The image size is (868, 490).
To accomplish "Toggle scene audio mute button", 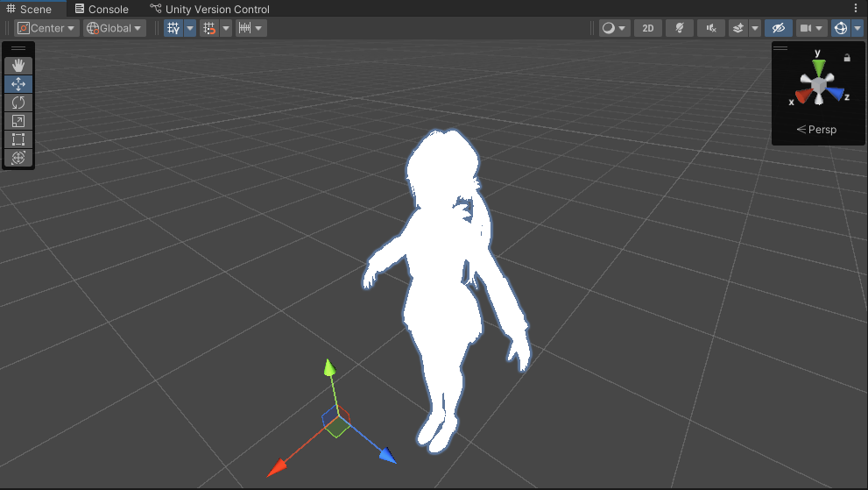I will pos(711,28).
